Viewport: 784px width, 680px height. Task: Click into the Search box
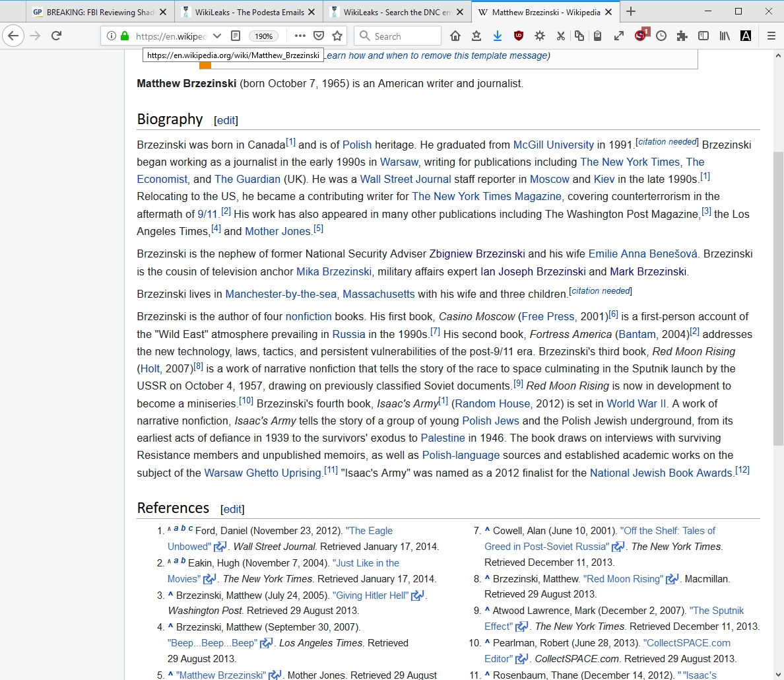coord(397,36)
